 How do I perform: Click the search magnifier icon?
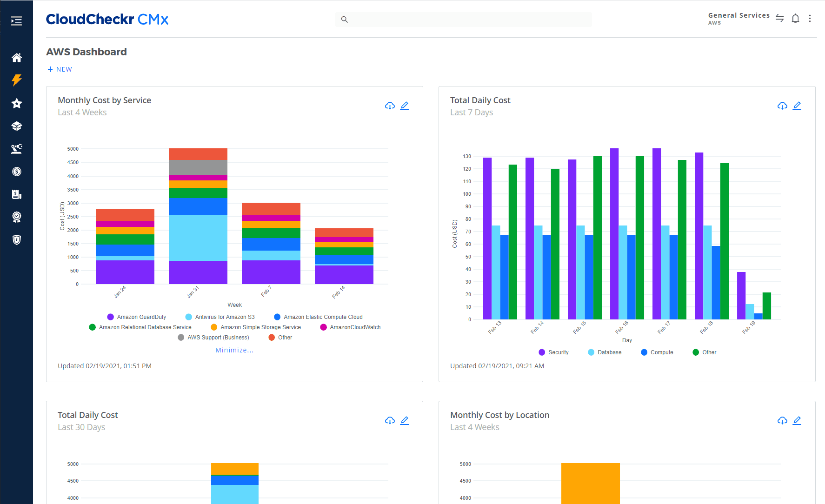[x=345, y=20]
